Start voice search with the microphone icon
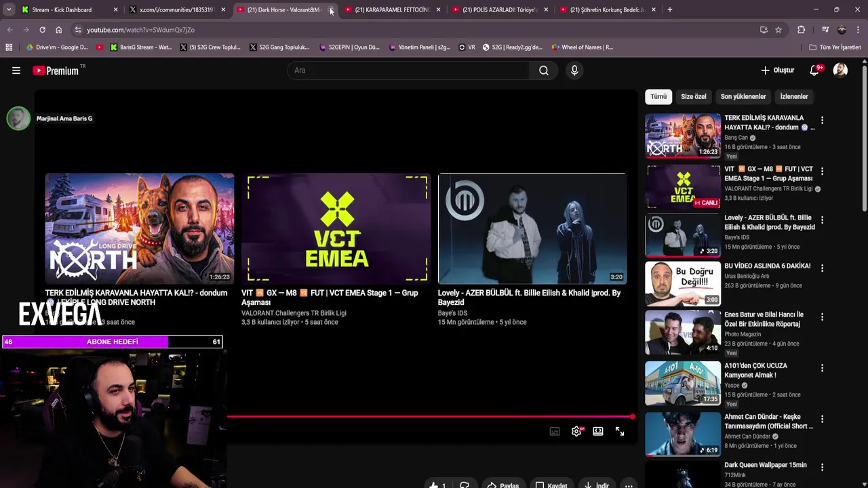Viewport: 868px width, 488px height. [x=574, y=70]
